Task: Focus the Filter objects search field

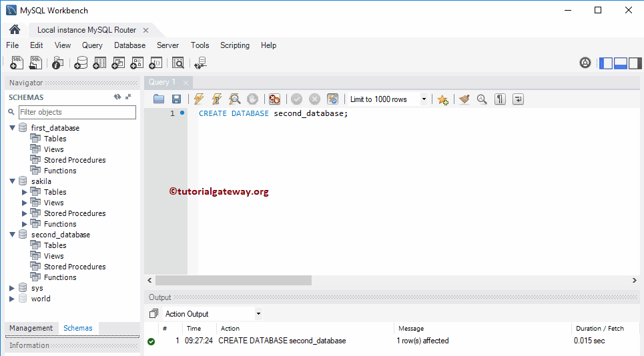Action: coord(77,112)
